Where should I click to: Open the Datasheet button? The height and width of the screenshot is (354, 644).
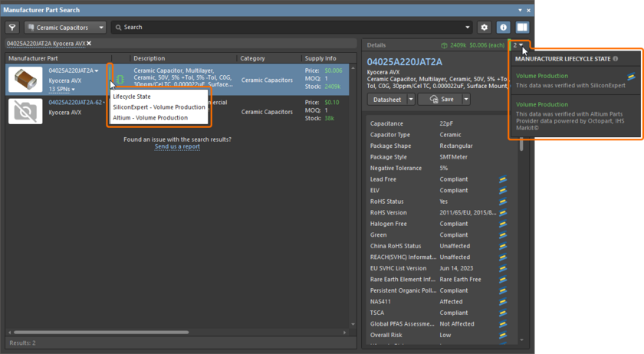(x=387, y=100)
